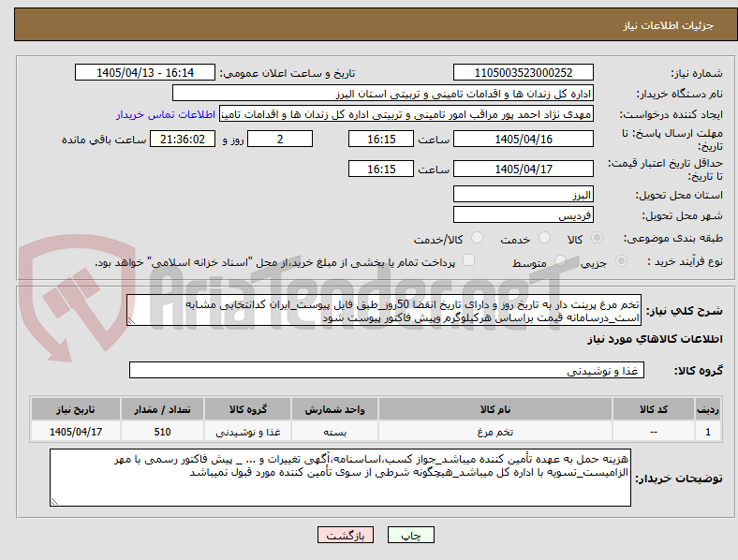Select the جزیی purchase type radio
Viewport: 738px width, 560px height.
click(x=621, y=261)
